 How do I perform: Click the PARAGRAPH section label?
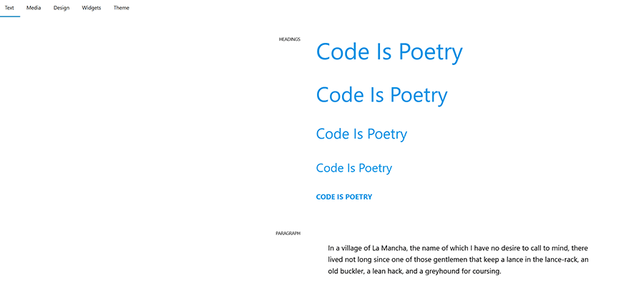tap(288, 233)
